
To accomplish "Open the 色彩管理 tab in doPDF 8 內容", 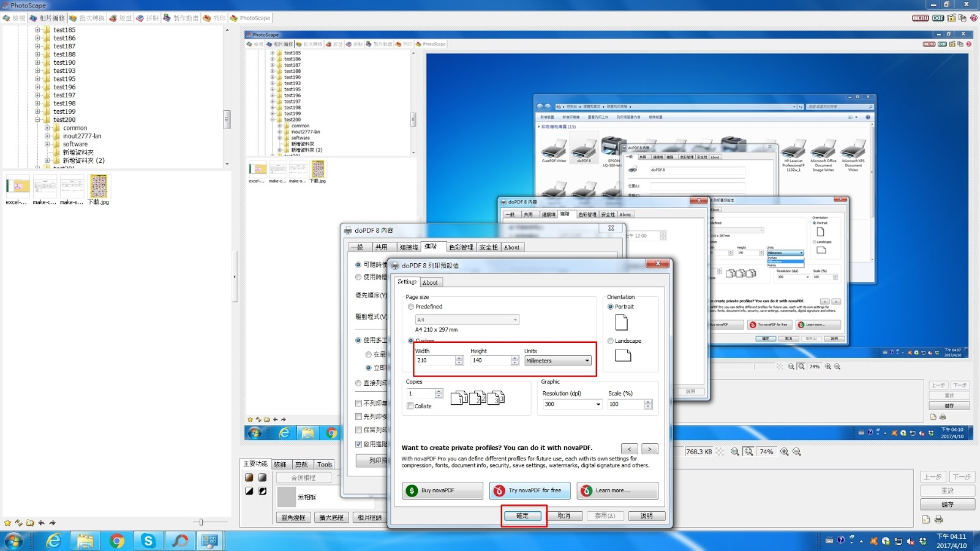I will point(461,247).
